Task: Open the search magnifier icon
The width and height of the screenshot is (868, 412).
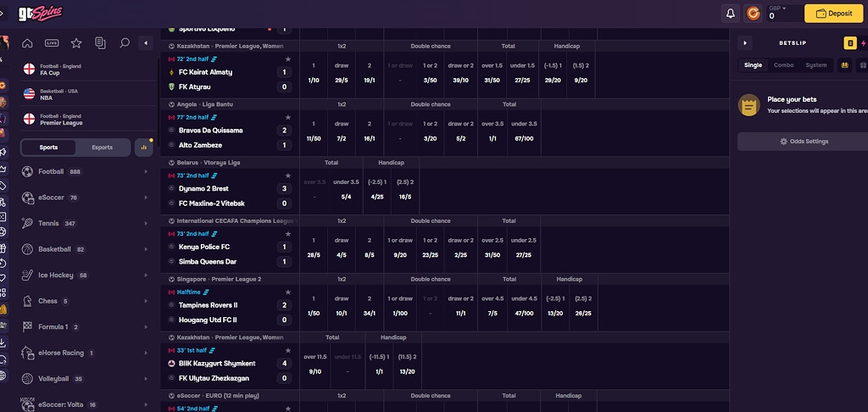Action: (x=125, y=43)
